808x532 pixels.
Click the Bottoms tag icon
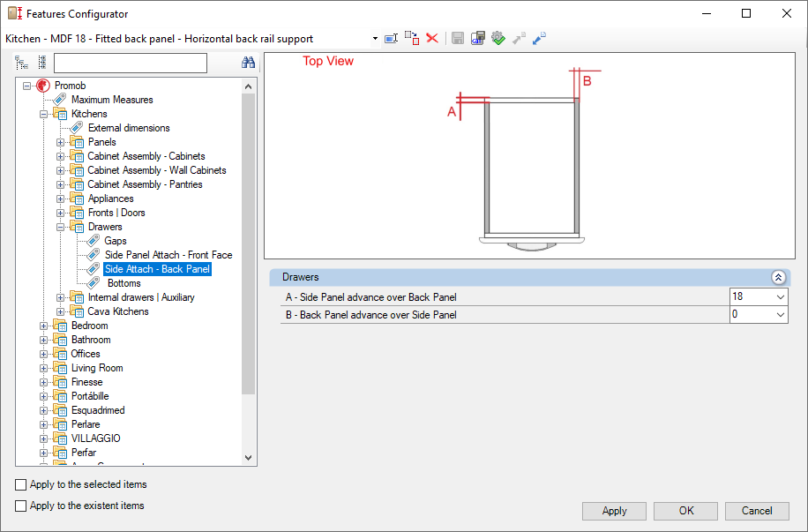point(94,283)
